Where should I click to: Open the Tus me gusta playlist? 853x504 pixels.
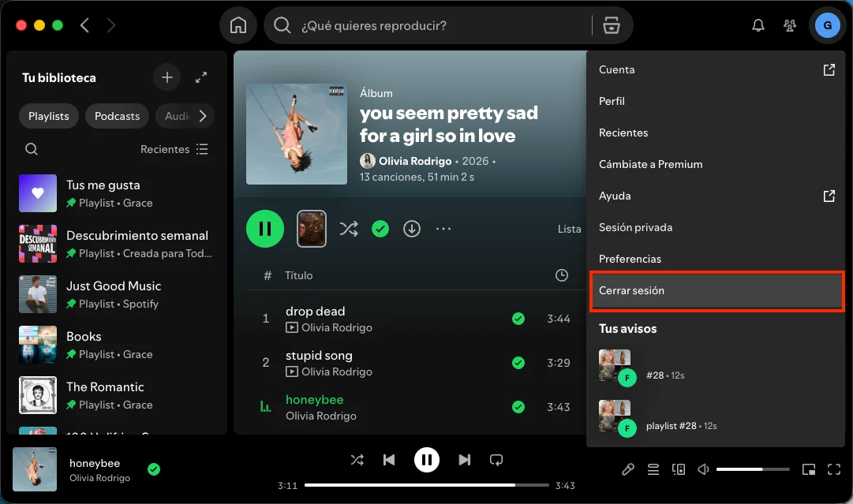pyautogui.click(x=117, y=193)
